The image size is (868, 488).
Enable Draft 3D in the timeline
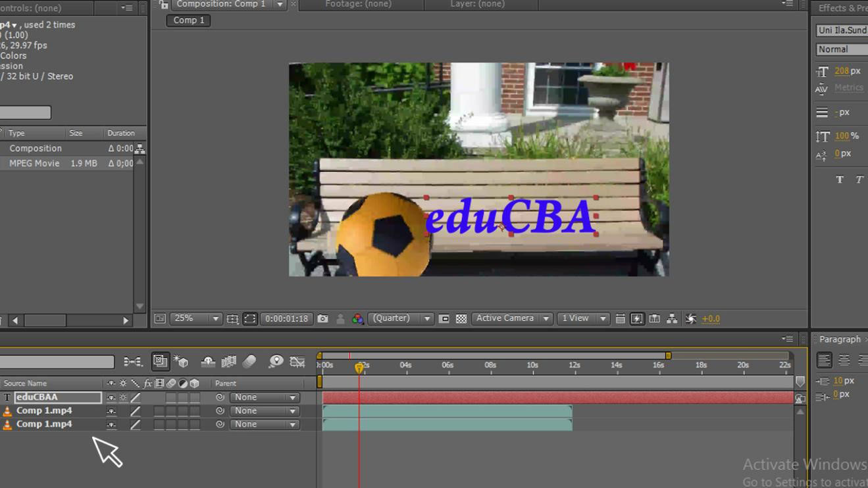pyautogui.click(x=181, y=361)
